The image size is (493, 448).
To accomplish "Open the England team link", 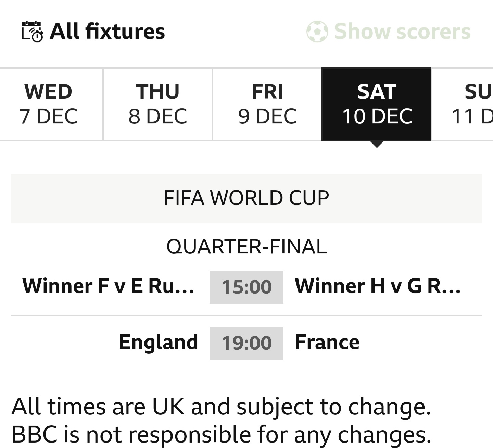I will tap(158, 342).
